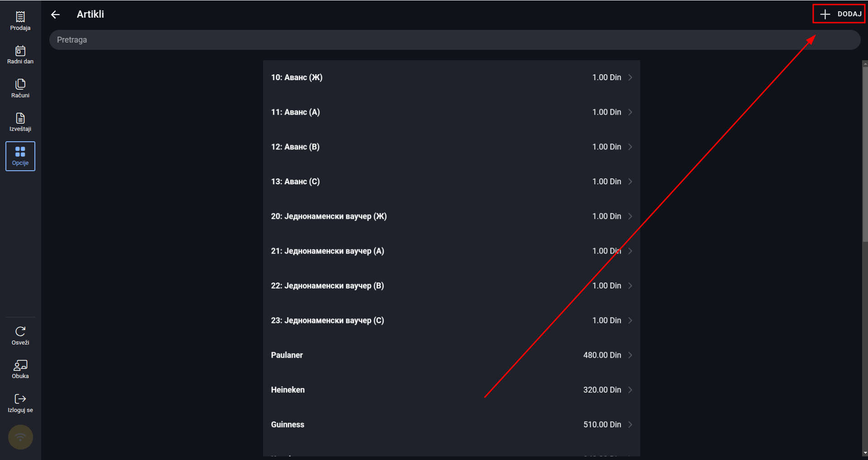Open the chevron for 13: Аванс (С)

630,182
